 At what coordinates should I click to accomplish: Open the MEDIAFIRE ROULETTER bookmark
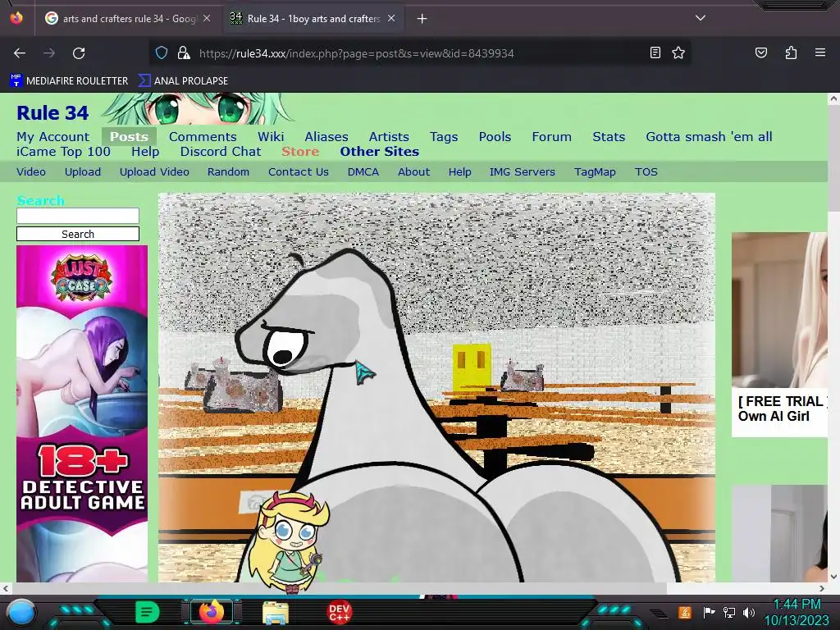point(69,81)
